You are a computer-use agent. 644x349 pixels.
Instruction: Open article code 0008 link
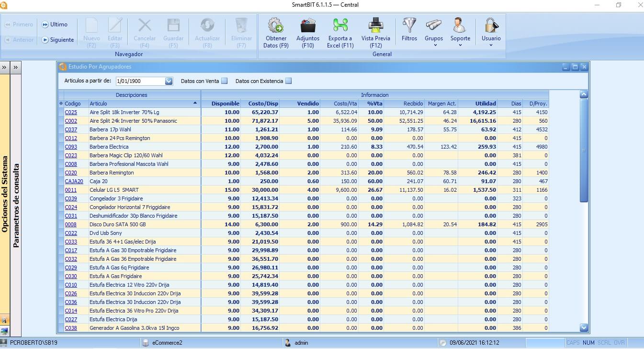[71, 224]
